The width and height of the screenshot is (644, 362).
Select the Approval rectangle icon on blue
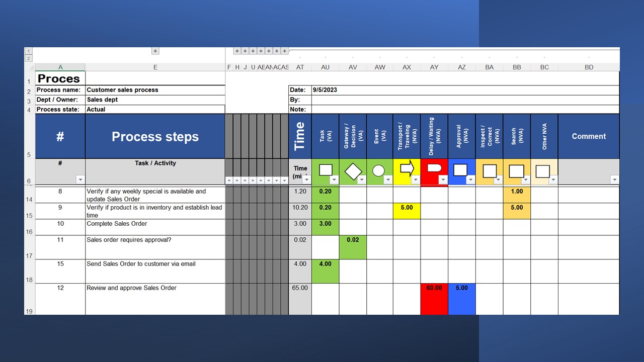(x=460, y=170)
